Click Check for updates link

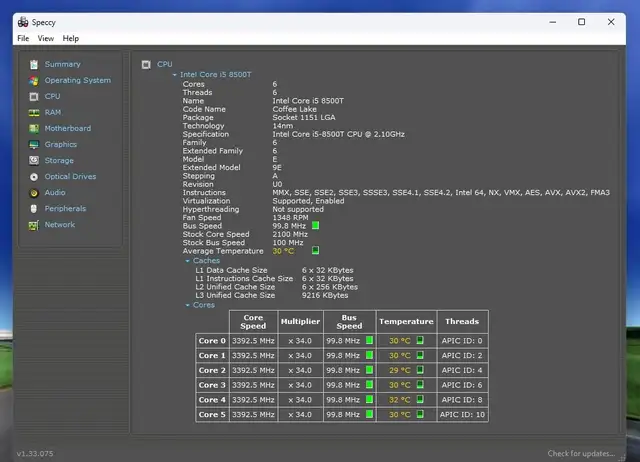click(x=581, y=453)
